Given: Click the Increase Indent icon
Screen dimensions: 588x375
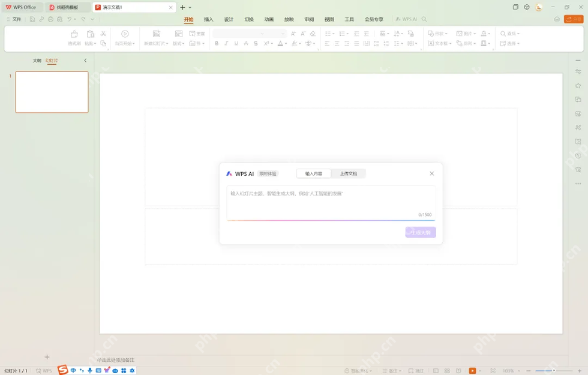Looking at the screenshot, I should pos(367,34).
